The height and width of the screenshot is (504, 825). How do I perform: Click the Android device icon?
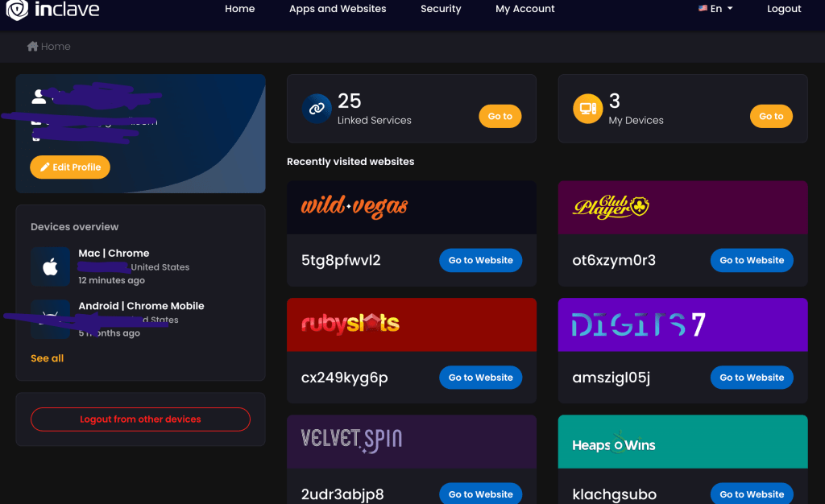(x=50, y=320)
